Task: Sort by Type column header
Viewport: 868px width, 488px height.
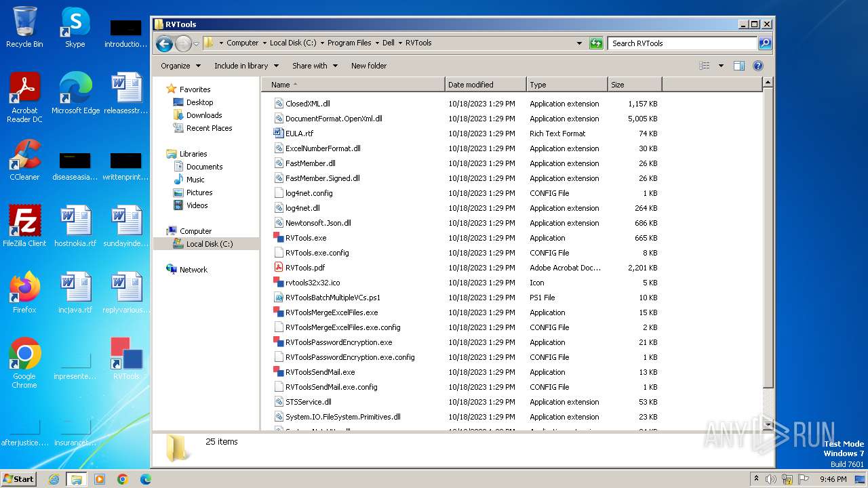Action: coord(567,85)
